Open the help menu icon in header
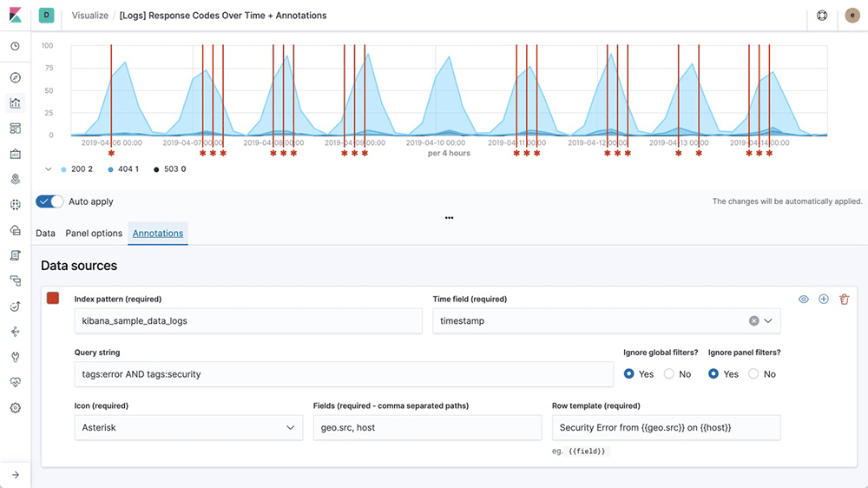Screen dimensions: 868x488 823,16
